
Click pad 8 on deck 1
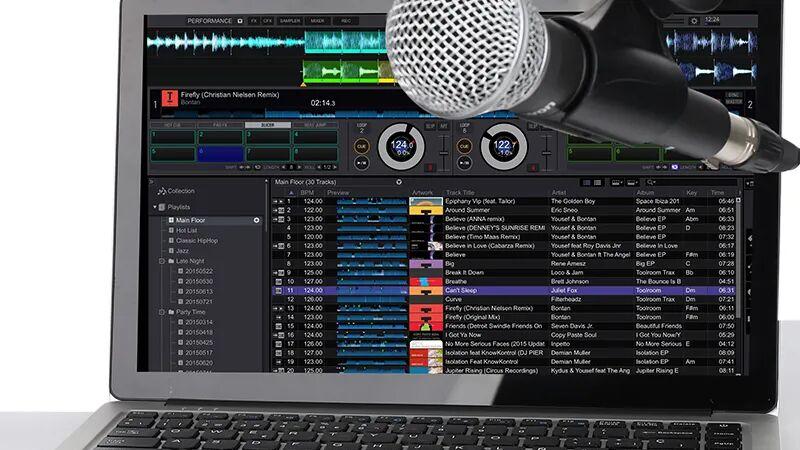click(315, 154)
